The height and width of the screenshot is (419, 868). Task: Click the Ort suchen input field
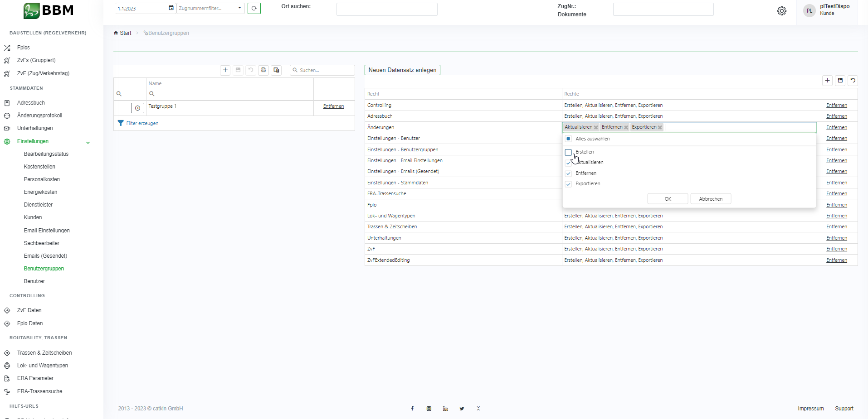pos(386,10)
